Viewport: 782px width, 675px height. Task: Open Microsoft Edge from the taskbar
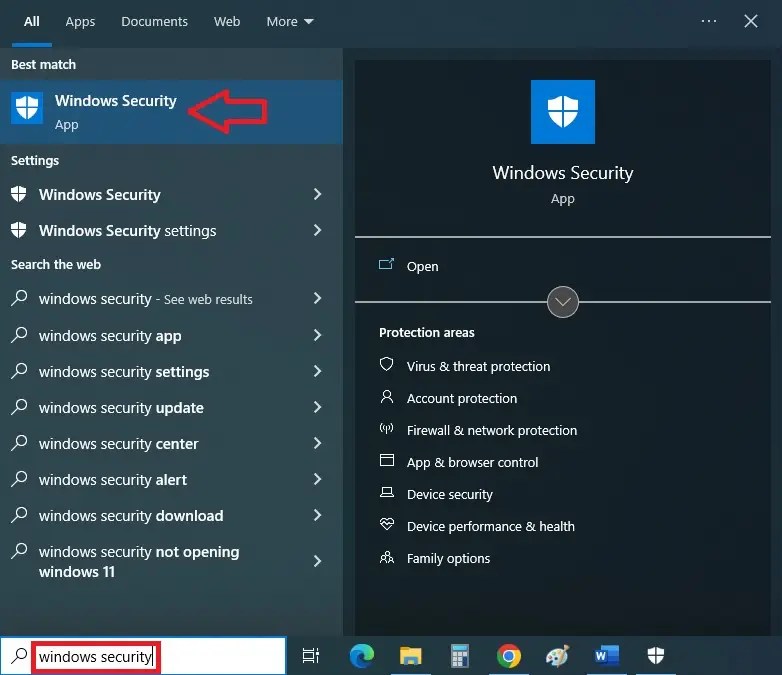coord(362,656)
